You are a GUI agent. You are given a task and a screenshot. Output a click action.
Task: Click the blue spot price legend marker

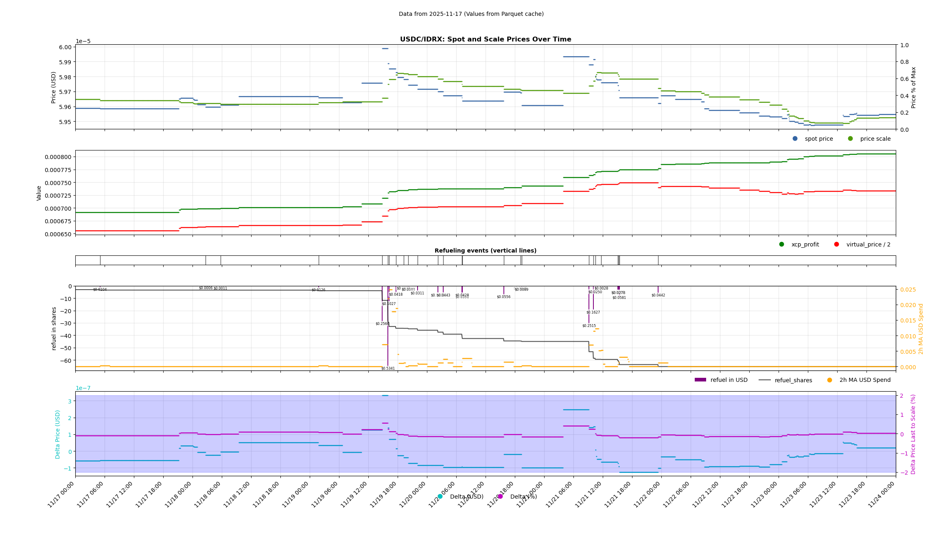(795, 139)
